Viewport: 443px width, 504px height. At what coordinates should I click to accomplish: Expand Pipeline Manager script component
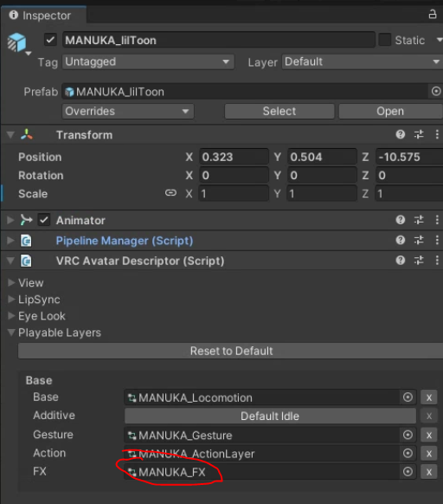click(10, 241)
